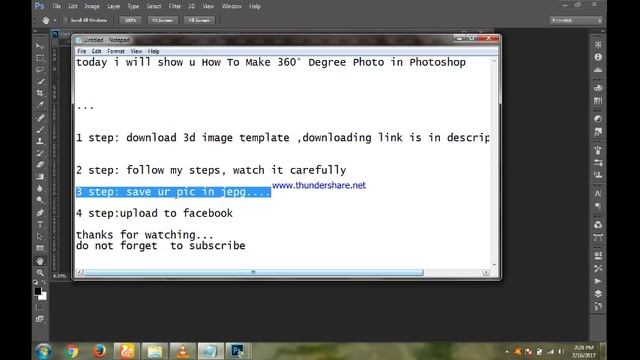Open the Windows Start button
The height and width of the screenshot is (360, 640).
pyautogui.click(x=44, y=351)
